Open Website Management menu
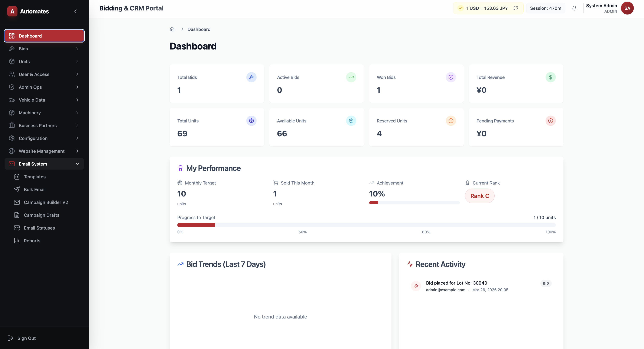The width and height of the screenshot is (644, 349). coord(44,151)
